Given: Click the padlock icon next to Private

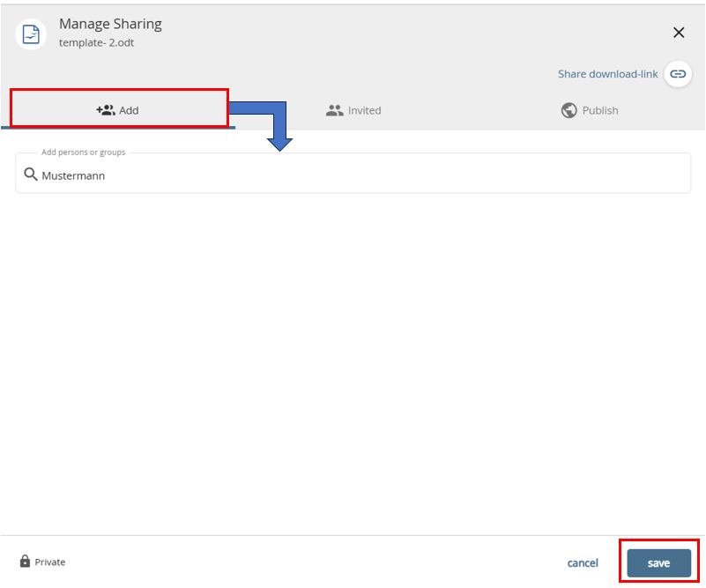Looking at the screenshot, I should (25, 562).
